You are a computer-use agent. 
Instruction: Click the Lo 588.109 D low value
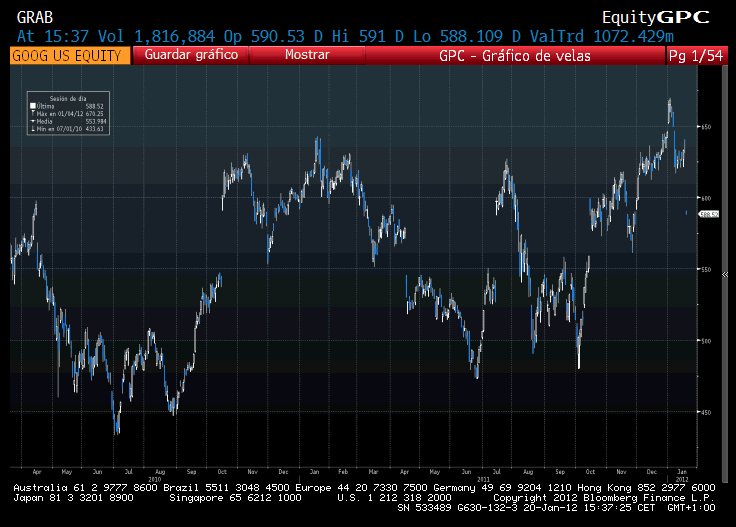click(x=467, y=36)
